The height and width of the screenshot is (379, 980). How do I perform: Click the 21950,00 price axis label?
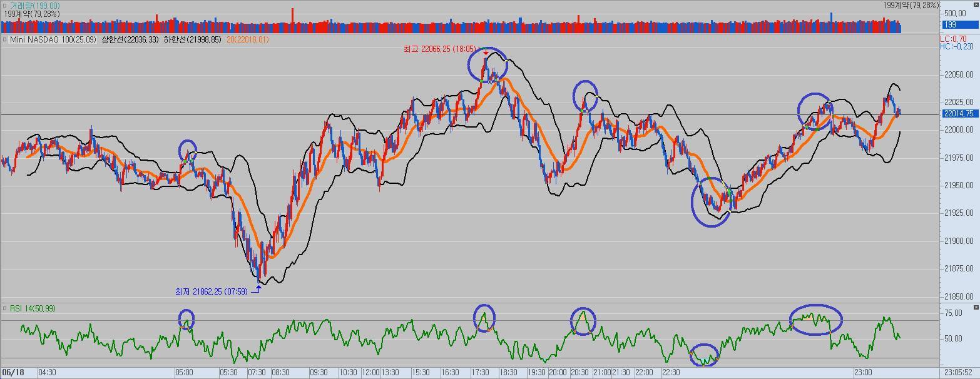[x=959, y=185]
